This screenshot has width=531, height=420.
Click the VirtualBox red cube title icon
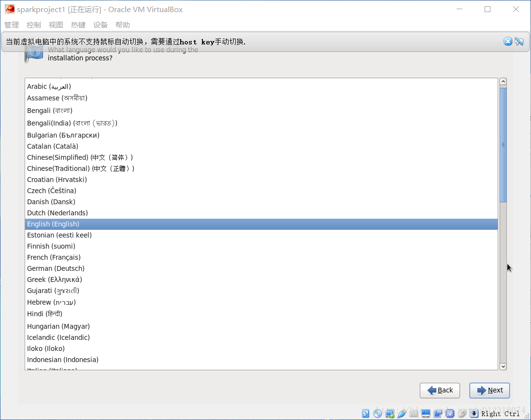pos(10,9)
